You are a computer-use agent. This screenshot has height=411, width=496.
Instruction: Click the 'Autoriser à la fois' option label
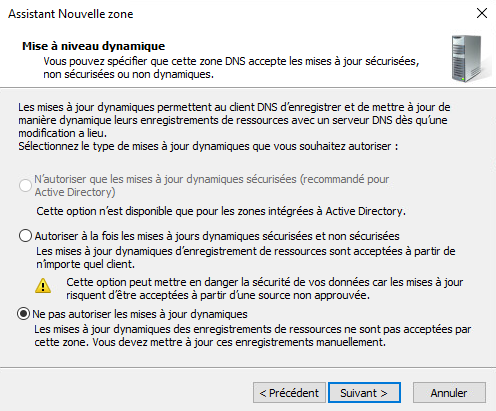pyautogui.click(x=217, y=236)
